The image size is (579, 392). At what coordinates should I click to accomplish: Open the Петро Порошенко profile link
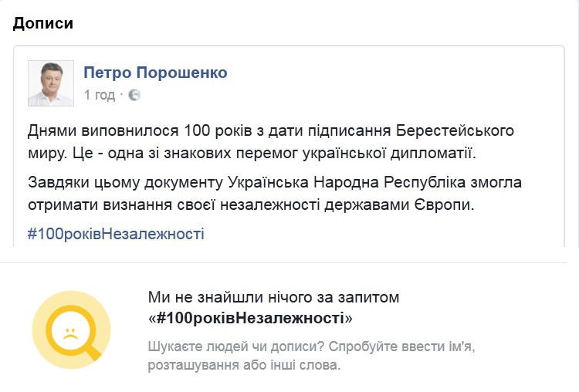point(155,73)
